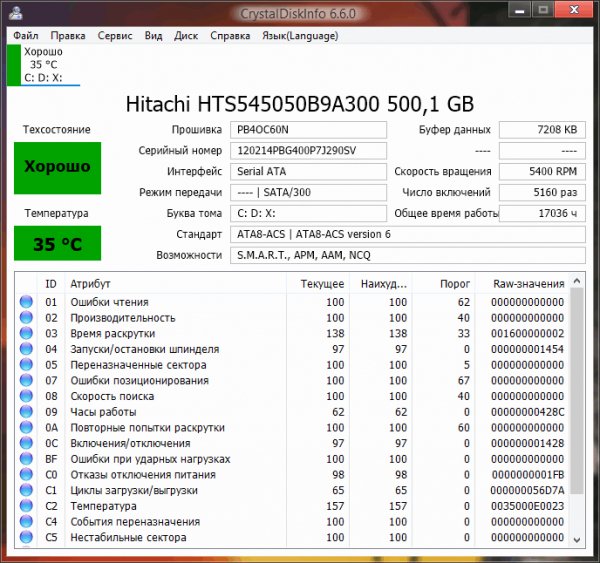Click raw value 0000000428C for Часы работы
Image resolution: width=600 pixels, height=563 pixels.
pyautogui.click(x=527, y=412)
